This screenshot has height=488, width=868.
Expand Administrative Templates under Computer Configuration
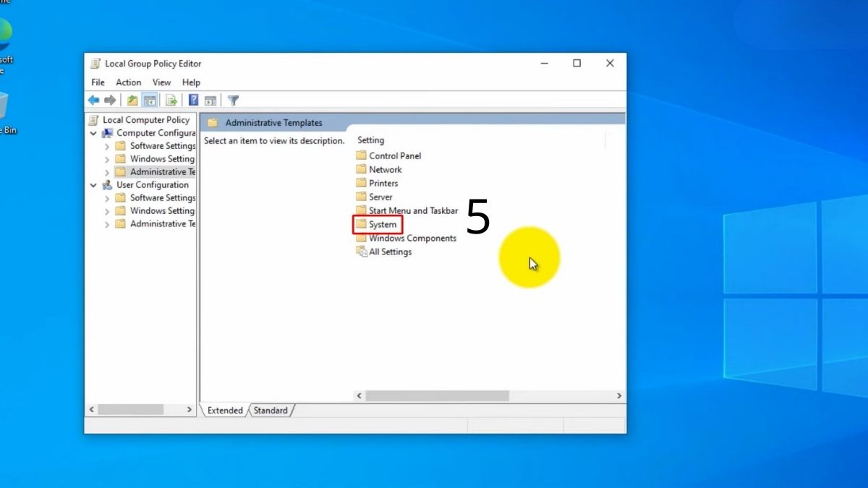point(107,172)
